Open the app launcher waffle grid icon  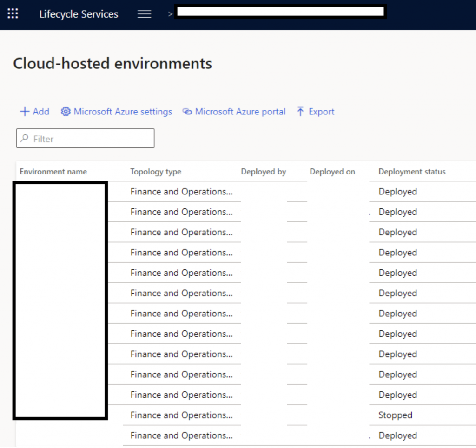click(13, 14)
